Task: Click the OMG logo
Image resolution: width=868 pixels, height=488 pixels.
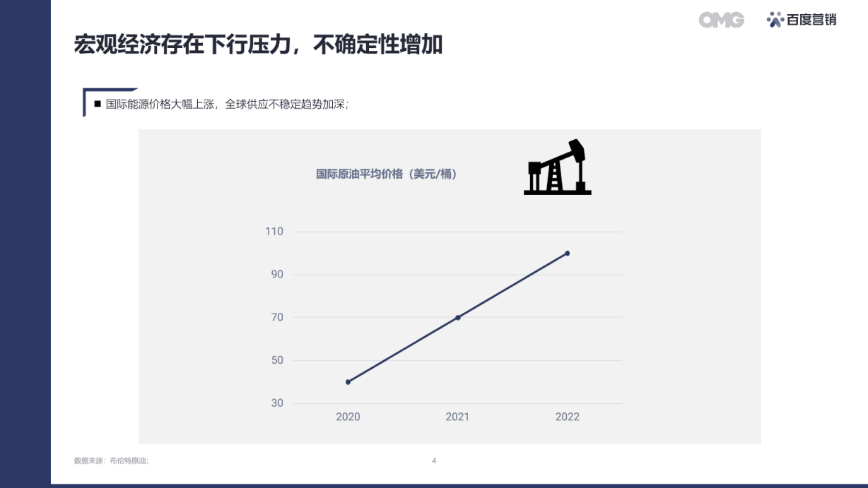Action: (x=722, y=20)
